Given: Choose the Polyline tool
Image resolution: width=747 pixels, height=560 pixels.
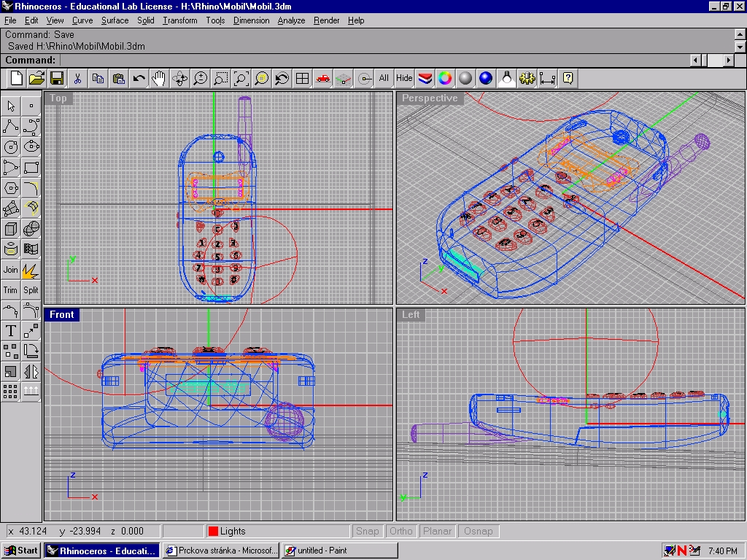Looking at the screenshot, I should point(10,127).
